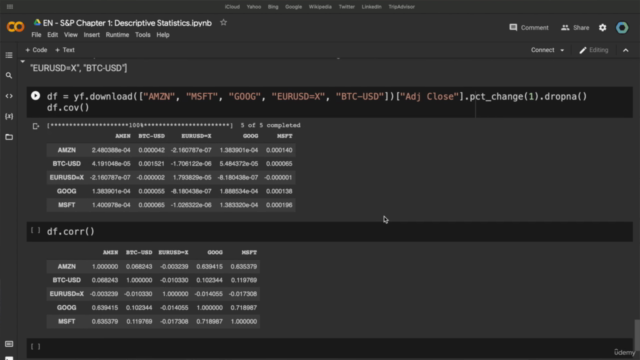Viewport: 640px width, 360px height.
Task: Click the Share button
Action: [575, 27]
